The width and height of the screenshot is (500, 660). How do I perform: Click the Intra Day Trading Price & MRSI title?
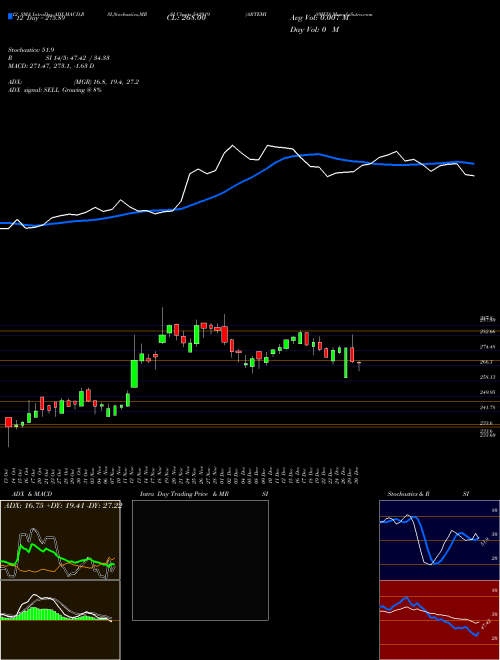tap(204, 494)
